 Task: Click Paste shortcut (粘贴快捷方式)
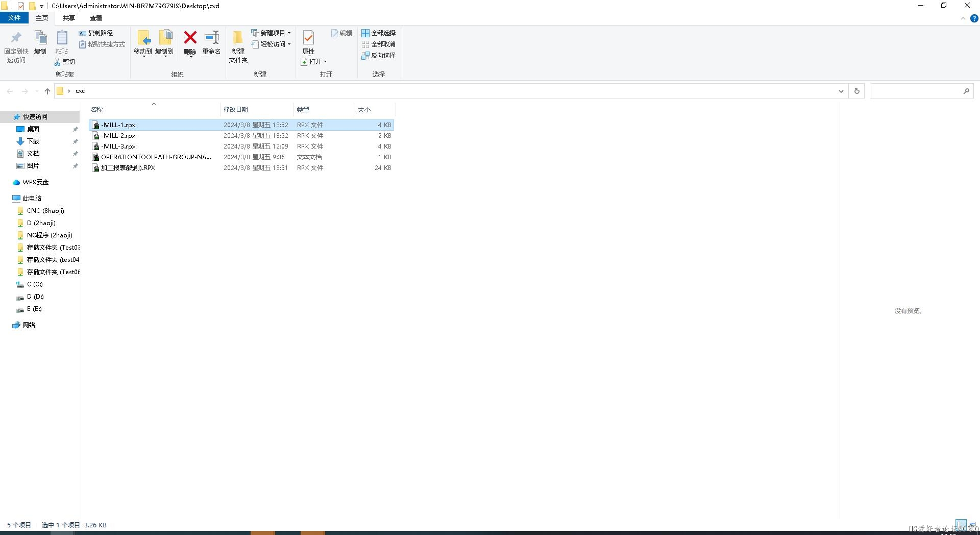click(x=102, y=44)
